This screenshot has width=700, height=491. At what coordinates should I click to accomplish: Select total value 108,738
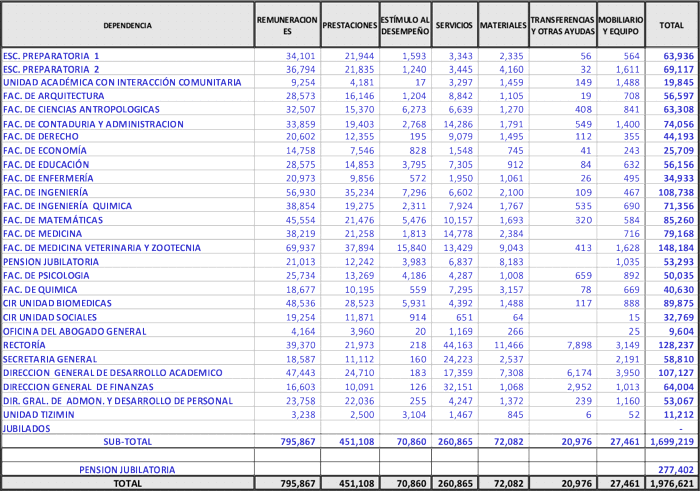[x=676, y=192]
